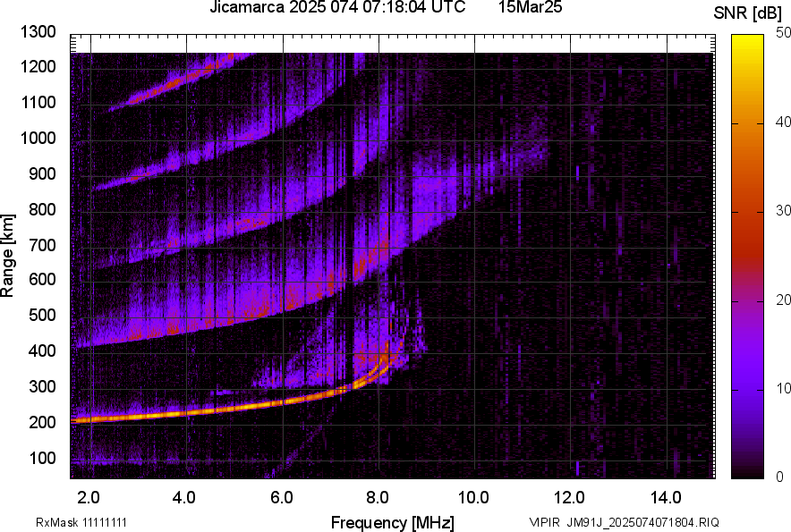This screenshot has height=532, width=791.
Task: Click the range tick label "800"
Action: tap(42, 209)
